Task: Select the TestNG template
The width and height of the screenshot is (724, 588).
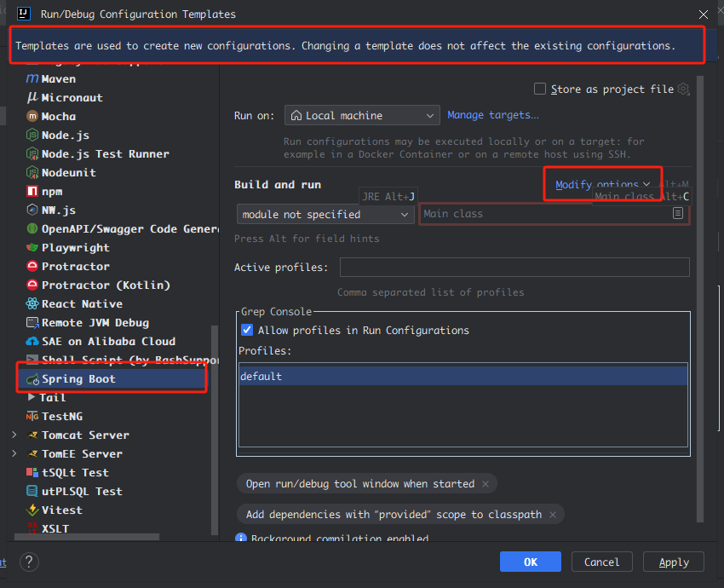Action: pos(62,417)
